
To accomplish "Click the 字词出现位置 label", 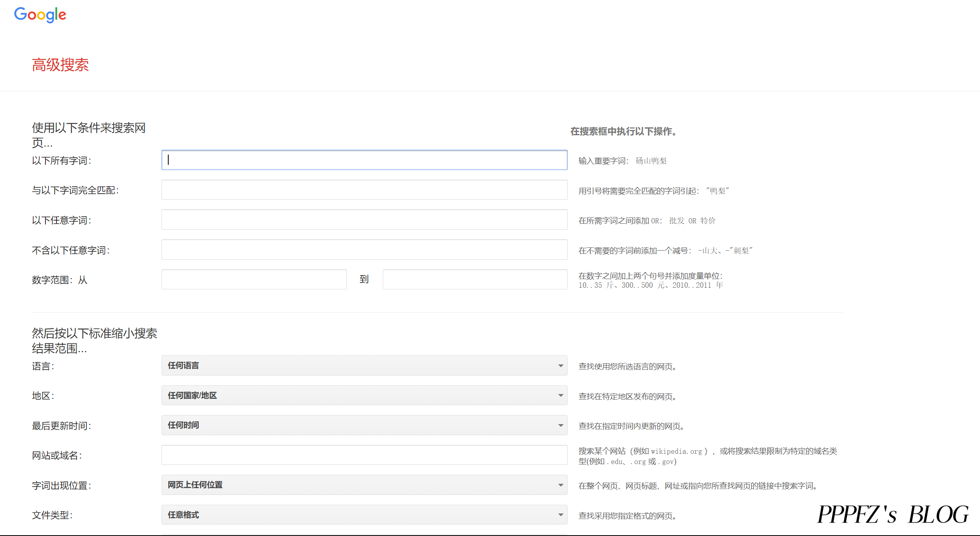I will (x=62, y=485).
